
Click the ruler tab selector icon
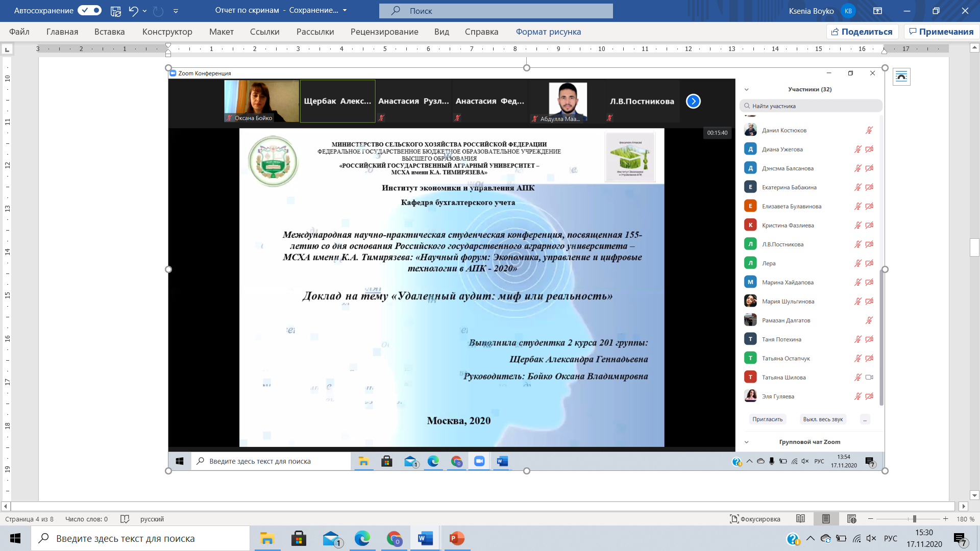7,49
